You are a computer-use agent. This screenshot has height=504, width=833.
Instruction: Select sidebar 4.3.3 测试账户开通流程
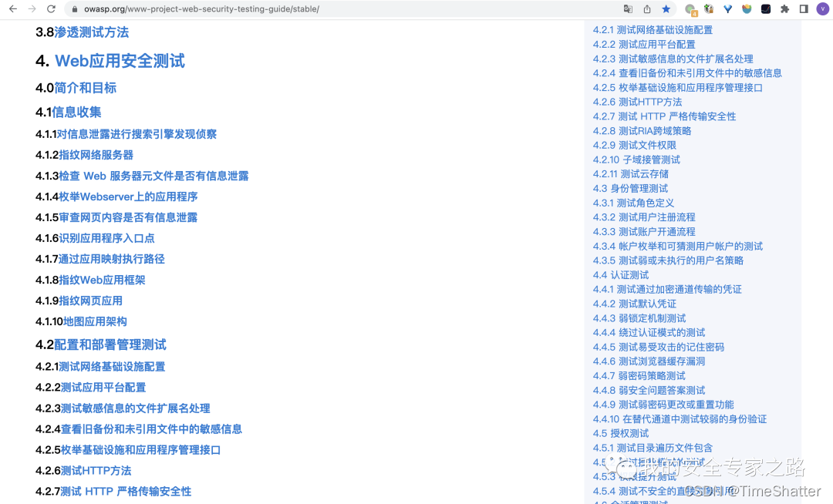644,231
